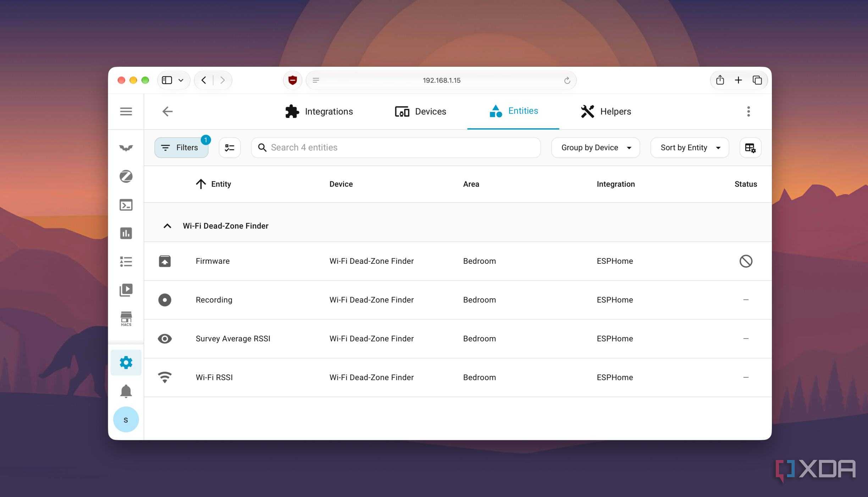Click the Safari privacy shield icon
The width and height of the screenshot is (868, 497).
pyautogui.click(x=293, y=80)
